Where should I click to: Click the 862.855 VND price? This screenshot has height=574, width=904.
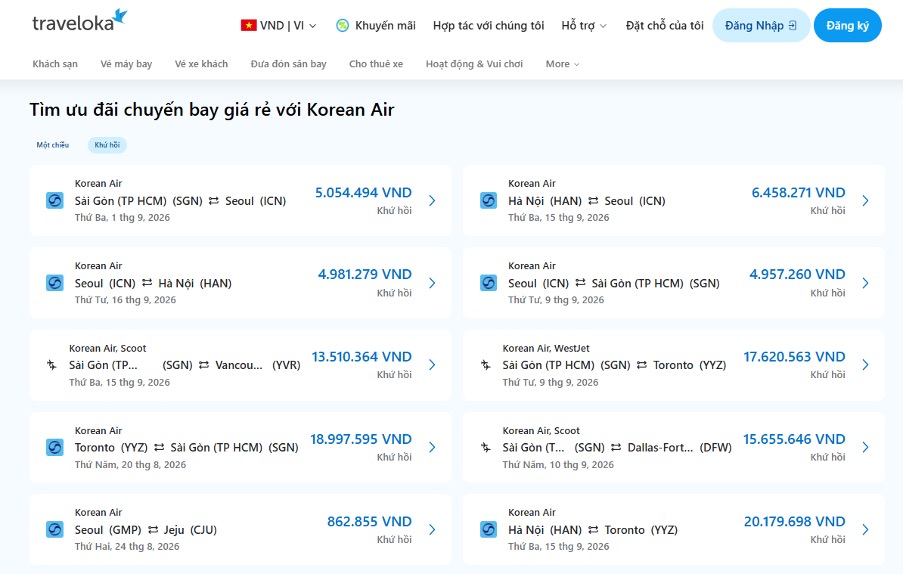(370, 522)
